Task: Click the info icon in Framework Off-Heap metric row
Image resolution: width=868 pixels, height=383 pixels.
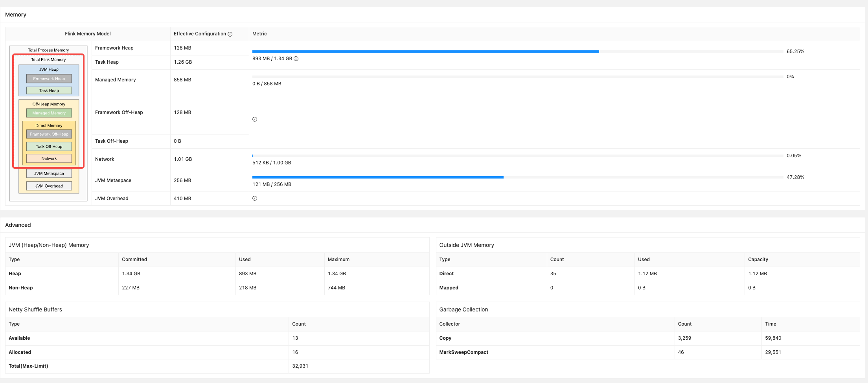Action: click(255, 119)
